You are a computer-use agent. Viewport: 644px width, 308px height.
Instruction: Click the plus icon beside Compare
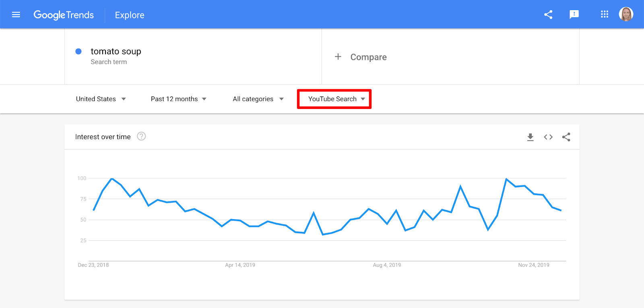[x=338, y=57]
